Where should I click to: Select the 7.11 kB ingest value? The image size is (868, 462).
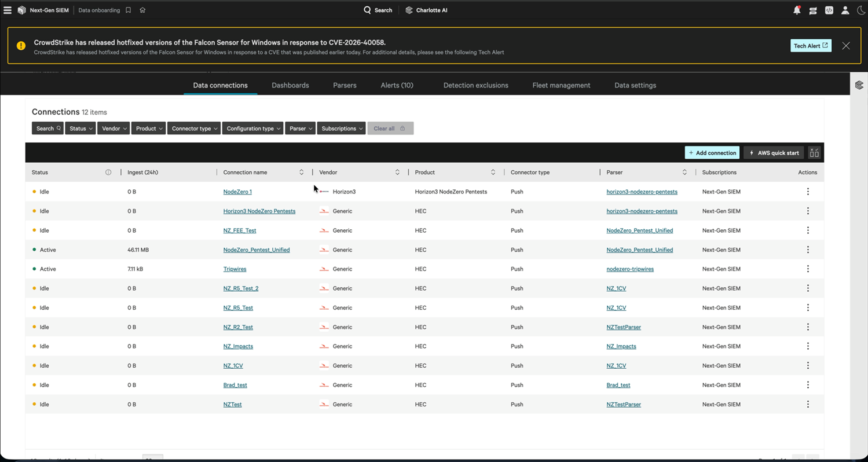pos(136,269)
